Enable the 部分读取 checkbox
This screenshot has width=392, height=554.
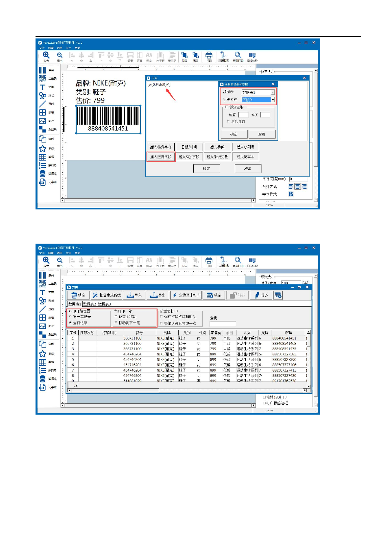[x=227, y=107]
